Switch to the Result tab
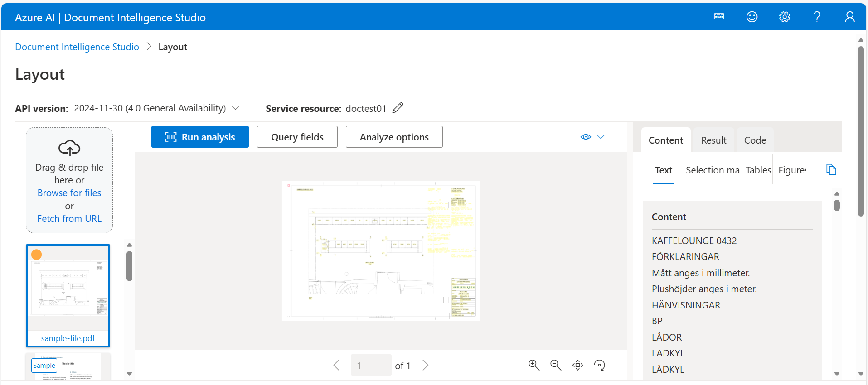The image size is (868, 385). [713, 140]
